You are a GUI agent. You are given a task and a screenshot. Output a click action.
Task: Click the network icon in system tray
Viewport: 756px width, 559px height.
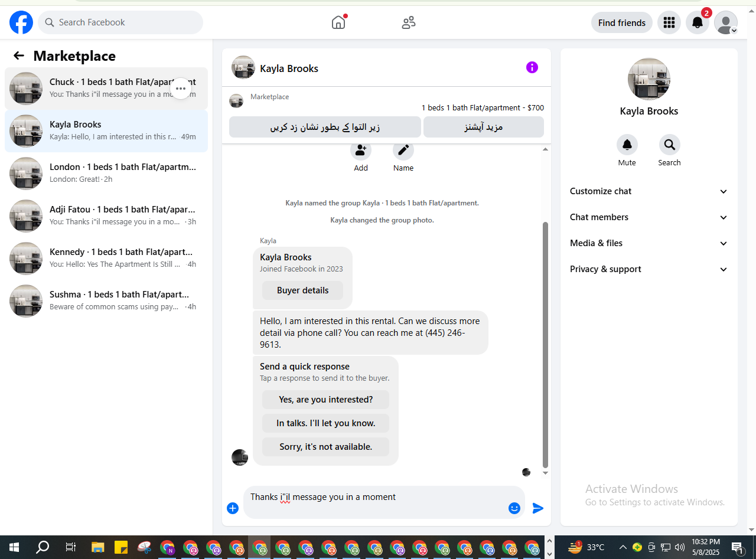click(666, 547)
